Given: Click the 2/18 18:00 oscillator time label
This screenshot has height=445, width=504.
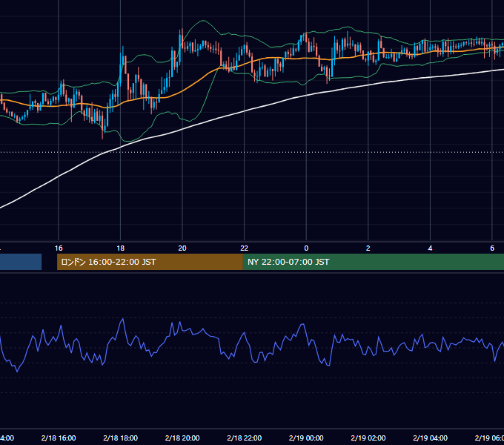Looking at the screenshot, I should click(121, 438).
